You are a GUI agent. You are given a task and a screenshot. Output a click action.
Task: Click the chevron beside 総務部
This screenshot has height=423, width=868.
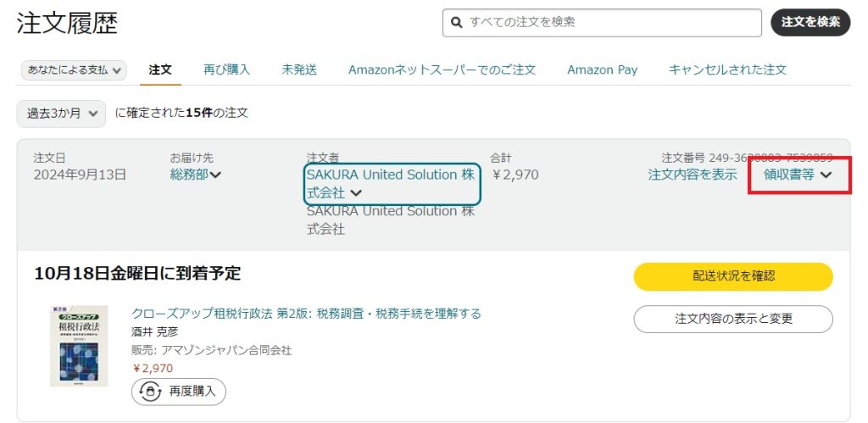pyautogui.click(x=215, y=175)
